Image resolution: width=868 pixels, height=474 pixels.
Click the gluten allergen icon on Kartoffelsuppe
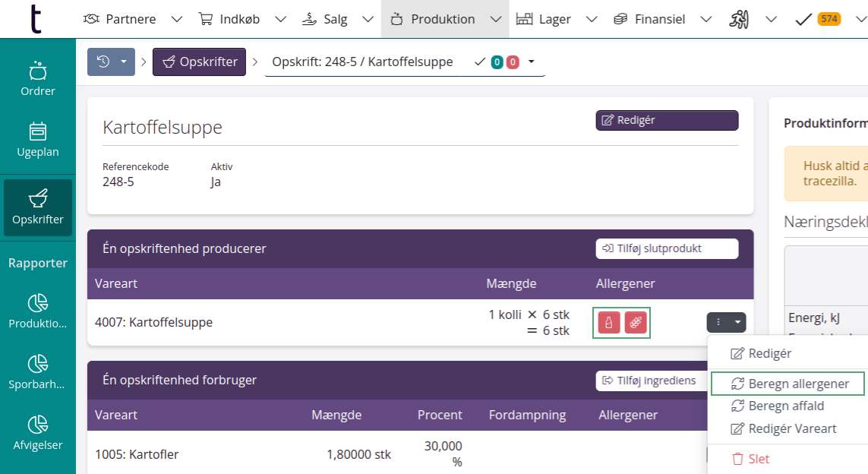coord(634,322)
